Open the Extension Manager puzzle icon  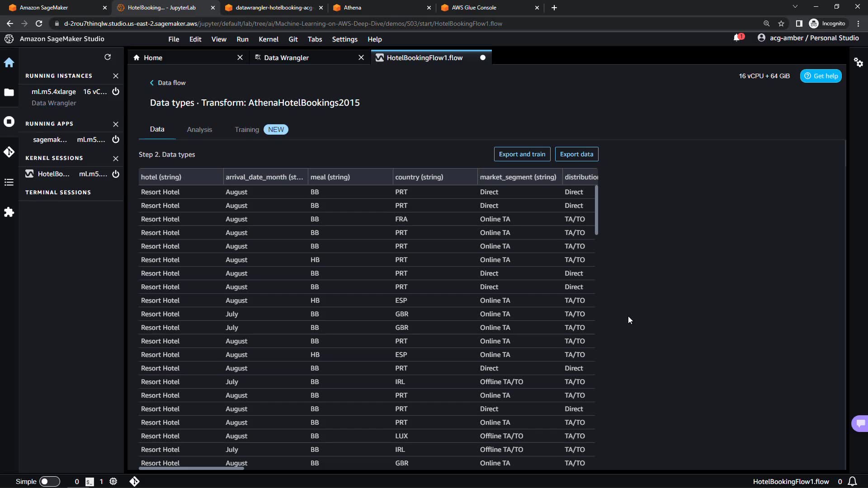[x=9, y=212]
